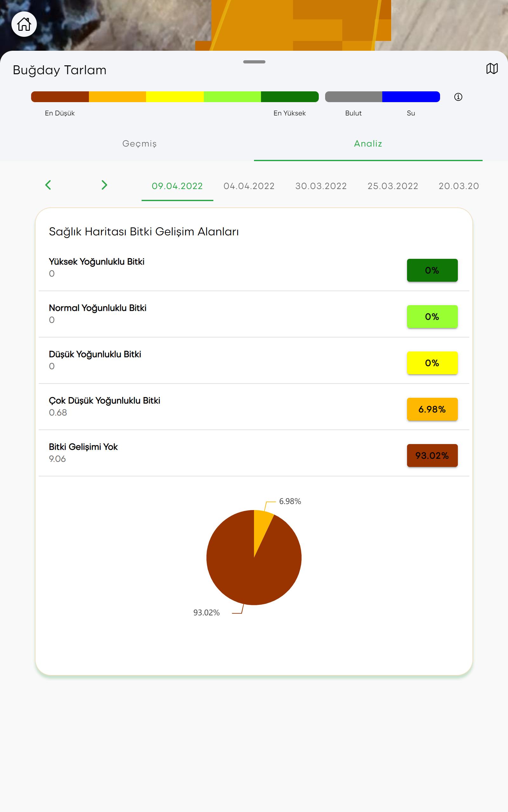Select the 04.04.2022 date tab

coord(249,186)
